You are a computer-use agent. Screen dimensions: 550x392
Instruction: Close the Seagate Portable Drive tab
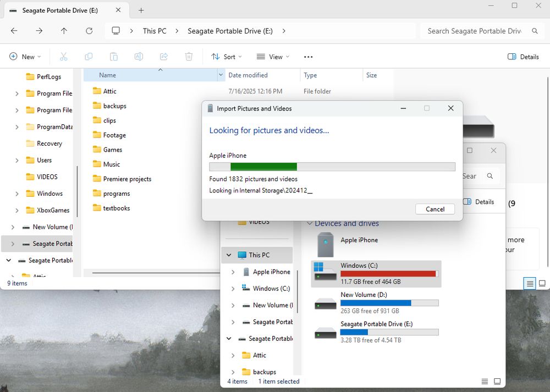click(x=118, y=10)
